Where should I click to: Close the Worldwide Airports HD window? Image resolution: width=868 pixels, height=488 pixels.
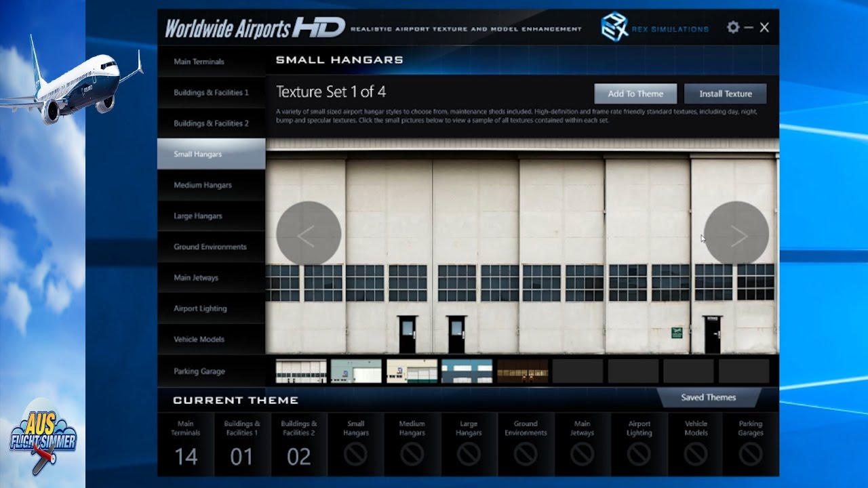pyautogui.click(x=764, y=27)
